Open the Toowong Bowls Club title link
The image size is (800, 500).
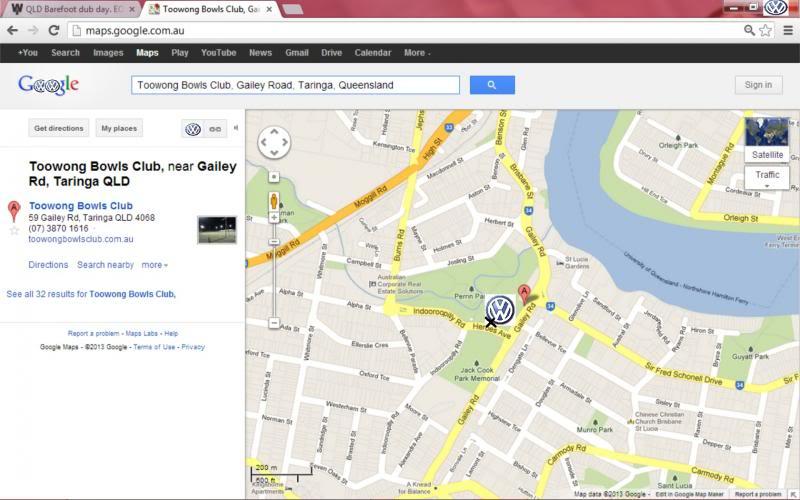point(81,206)
